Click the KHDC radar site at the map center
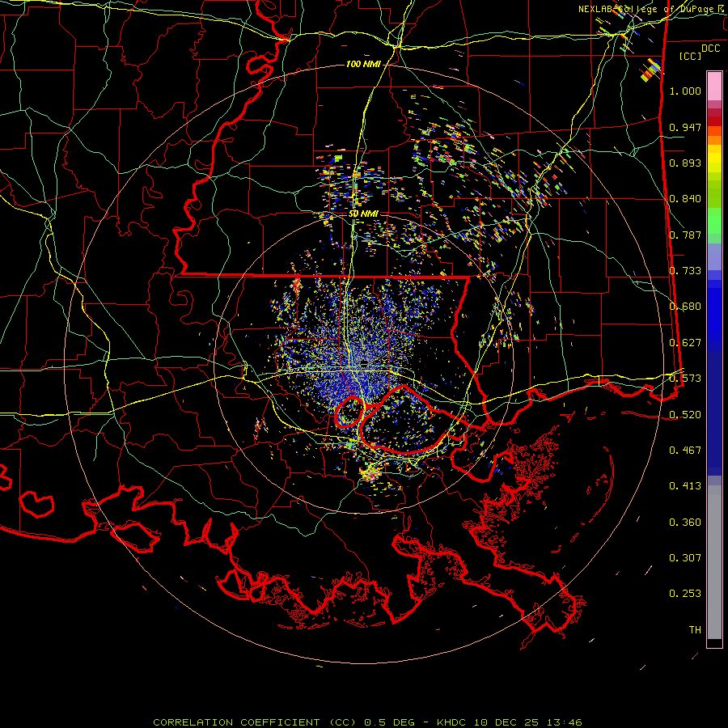728x728 pixels. pyautogui.click(x=364, y=362)
